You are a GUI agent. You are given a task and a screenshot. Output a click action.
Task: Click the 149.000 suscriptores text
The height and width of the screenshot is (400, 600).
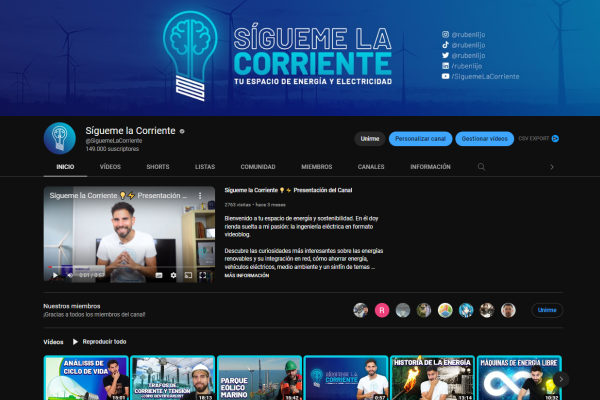112,149
